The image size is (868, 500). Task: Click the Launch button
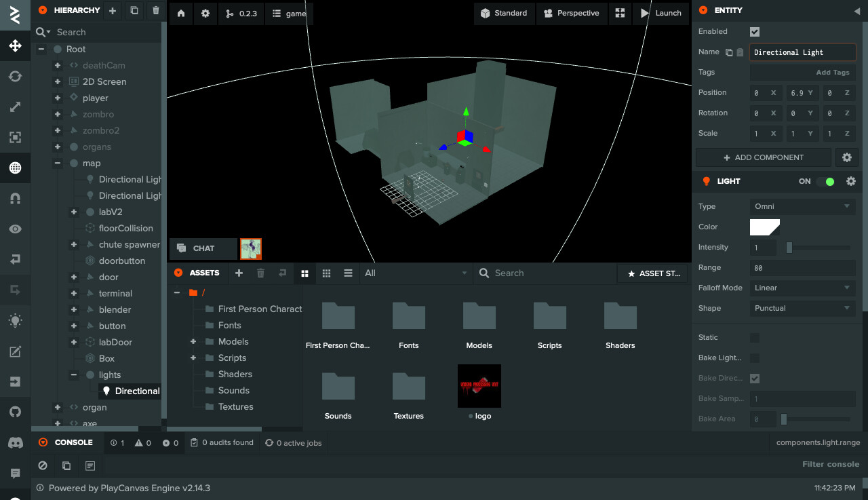[661, 13]
